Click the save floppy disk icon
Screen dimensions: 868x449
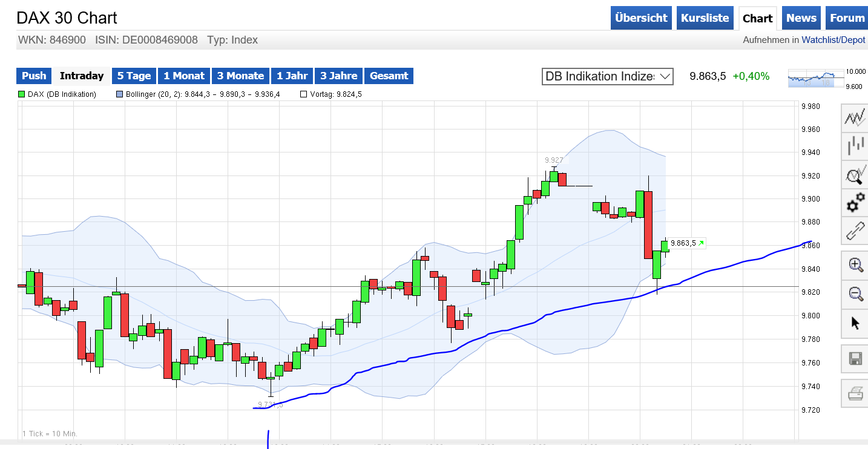(x=855, y=359)
